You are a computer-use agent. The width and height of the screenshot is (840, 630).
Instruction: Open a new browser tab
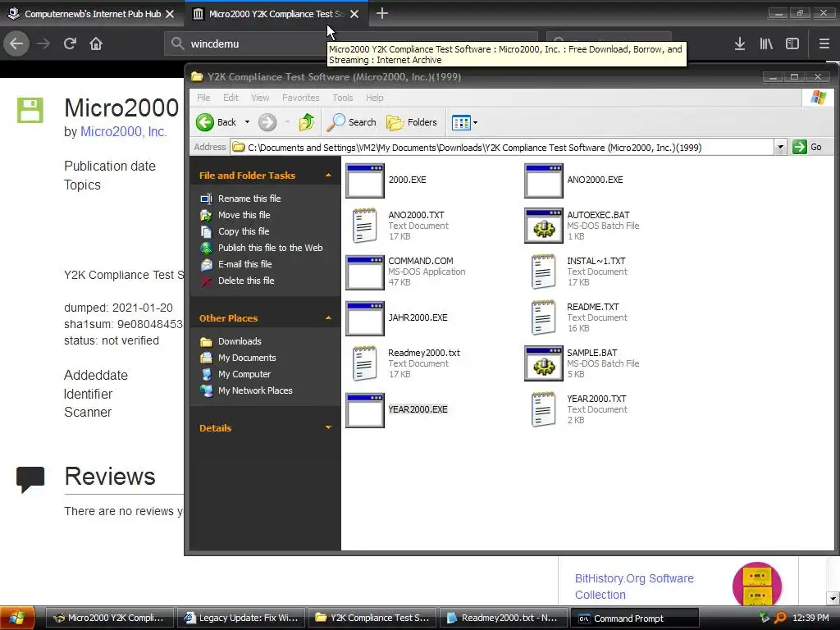(x=382, y=14)
